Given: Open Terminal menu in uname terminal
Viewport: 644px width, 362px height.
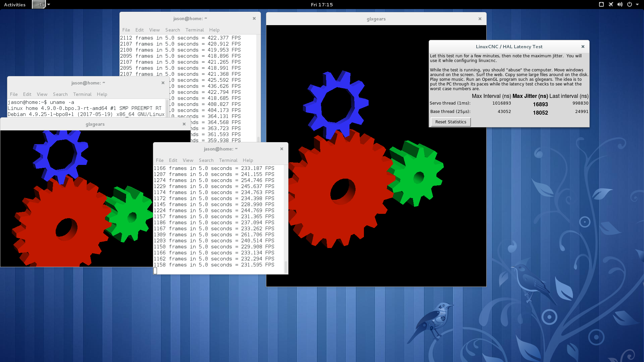Looking at the screenshot, I should (82, 94).
